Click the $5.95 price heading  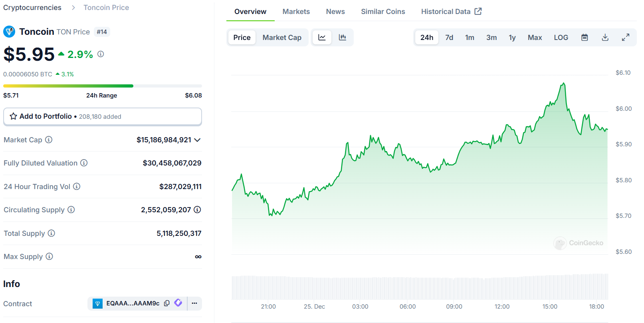pos(29,54)
